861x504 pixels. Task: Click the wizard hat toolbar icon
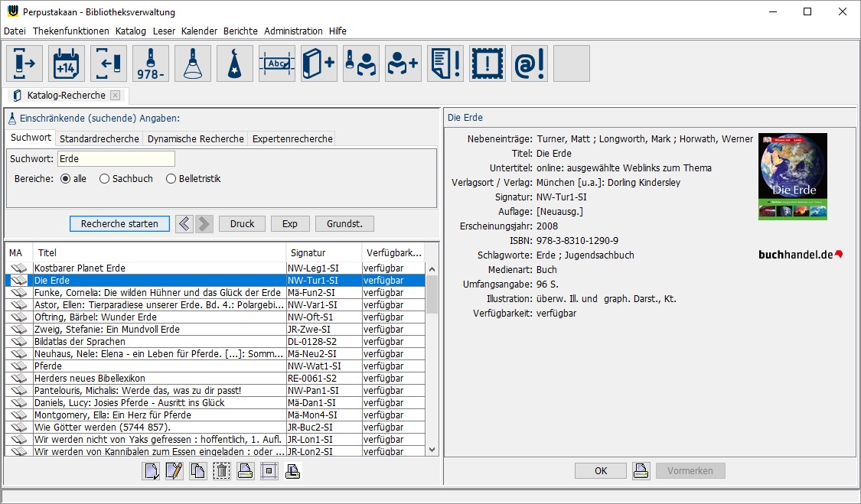[x=235, y=63]
